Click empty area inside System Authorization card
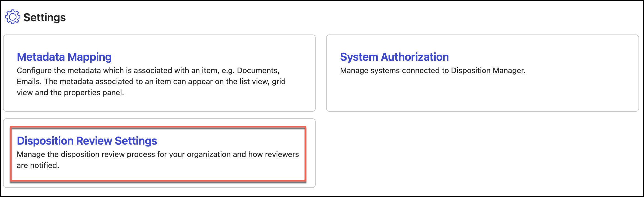 (482, 94)
